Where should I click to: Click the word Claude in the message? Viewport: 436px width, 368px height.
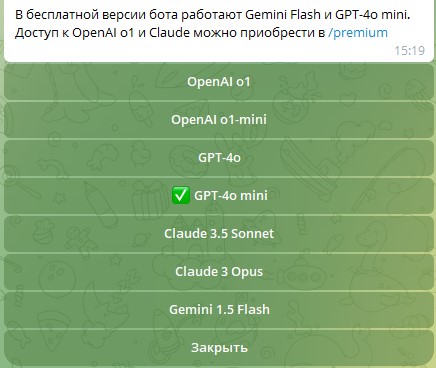pos(169,33)
